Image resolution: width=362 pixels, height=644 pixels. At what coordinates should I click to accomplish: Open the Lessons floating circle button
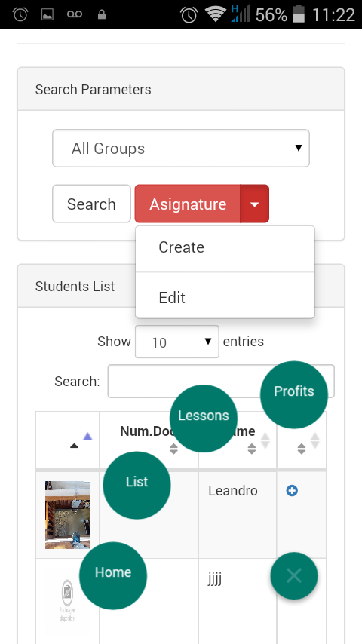click(204, 419)
